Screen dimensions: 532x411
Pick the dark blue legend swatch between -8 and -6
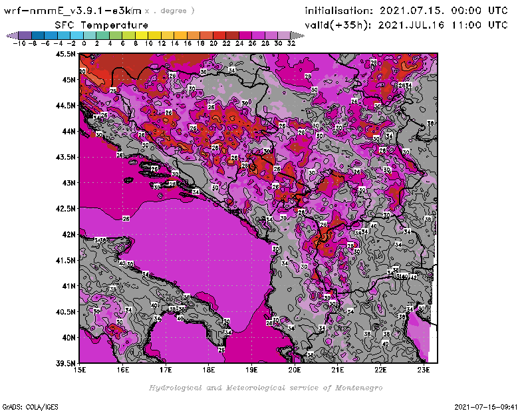point(39,35)
